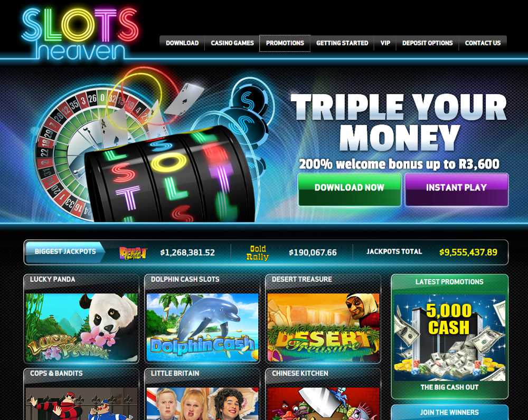The image size is (528, 420).
Task: Click the Beach Life jackpot logo
Action: coord(133,253)
